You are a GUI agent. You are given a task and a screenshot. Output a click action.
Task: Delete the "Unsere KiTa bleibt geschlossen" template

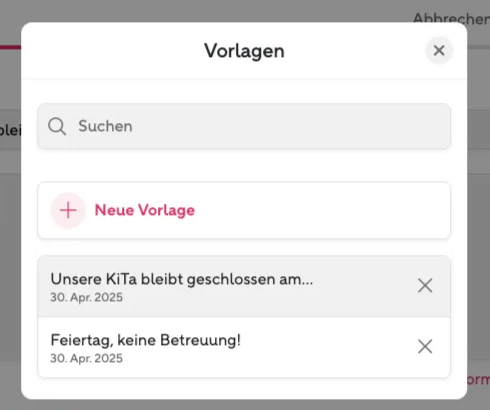coord(425,286)
